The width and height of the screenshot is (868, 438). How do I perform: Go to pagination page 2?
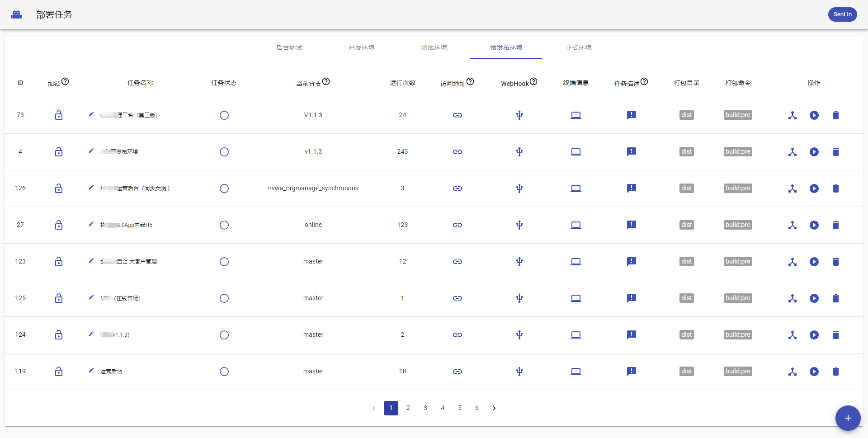click(x=408, y=408)
